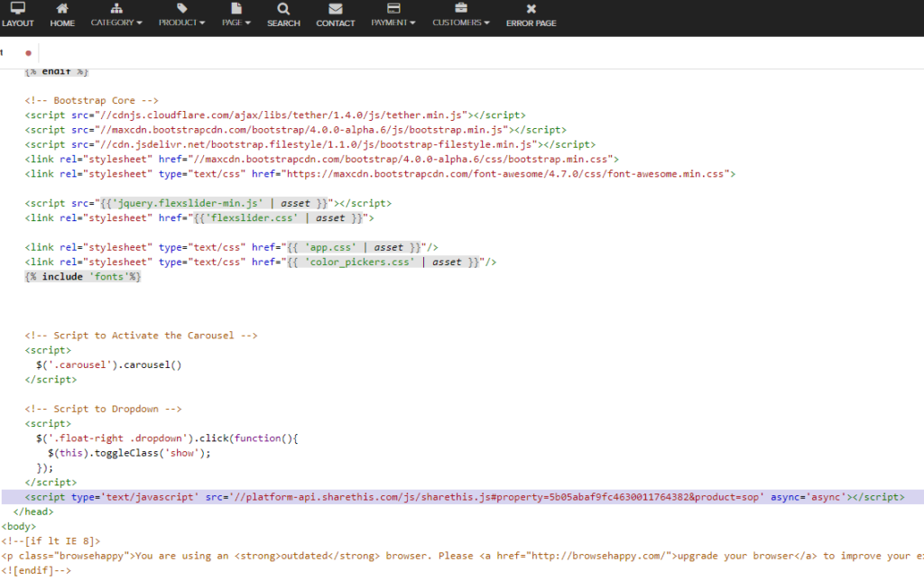Click the closing </head> tag line
This screenshot has height=581, width=924.
pyautogui.click(x=33, y=512)
